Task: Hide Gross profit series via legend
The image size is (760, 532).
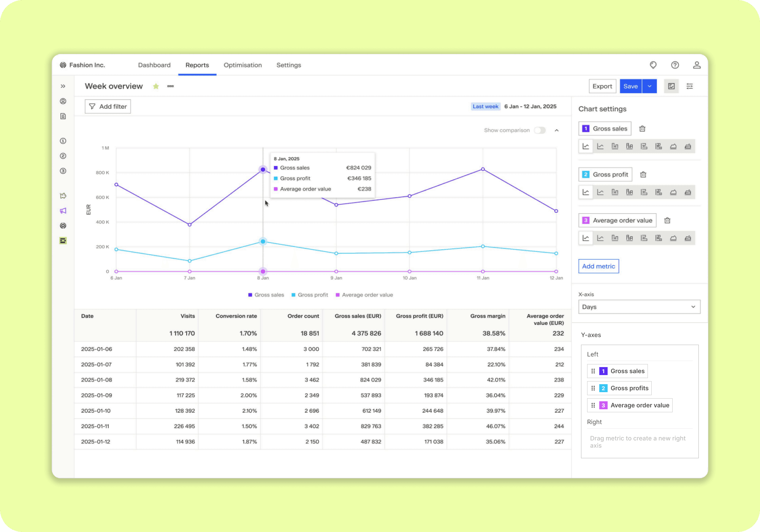Action: [310, 295]
